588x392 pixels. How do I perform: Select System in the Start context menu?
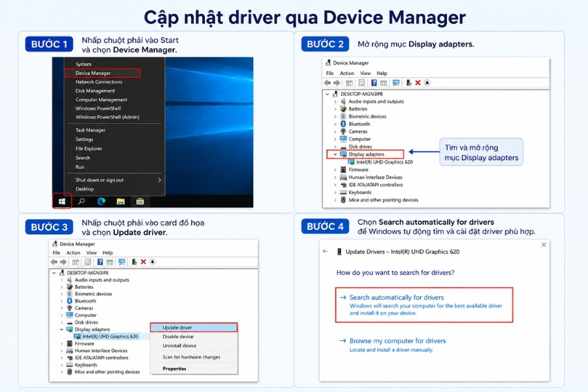click(x=83, y=64)
